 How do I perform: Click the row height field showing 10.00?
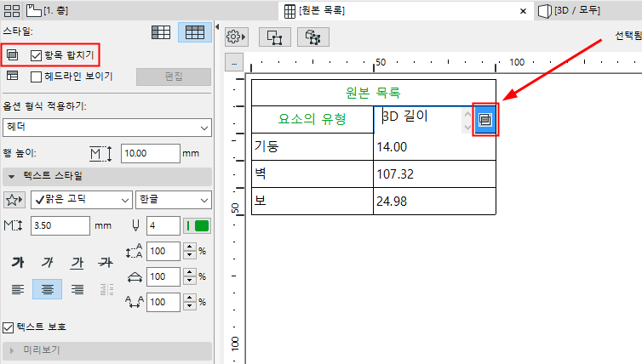pos(150,153)
